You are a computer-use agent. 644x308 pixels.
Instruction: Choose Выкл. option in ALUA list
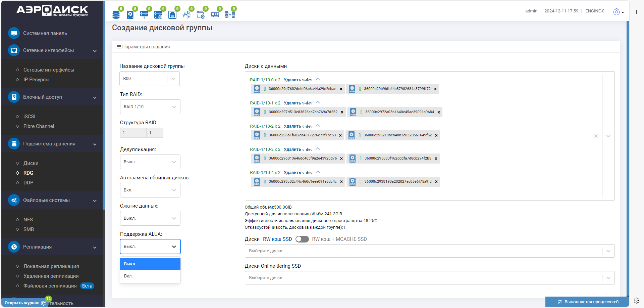(x=150, y=264)
